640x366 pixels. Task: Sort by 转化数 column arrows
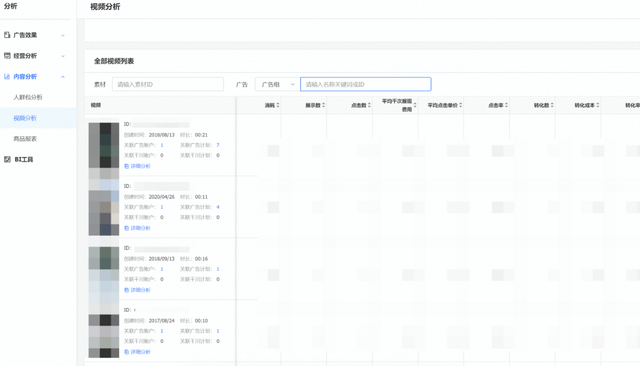(552, 105)
